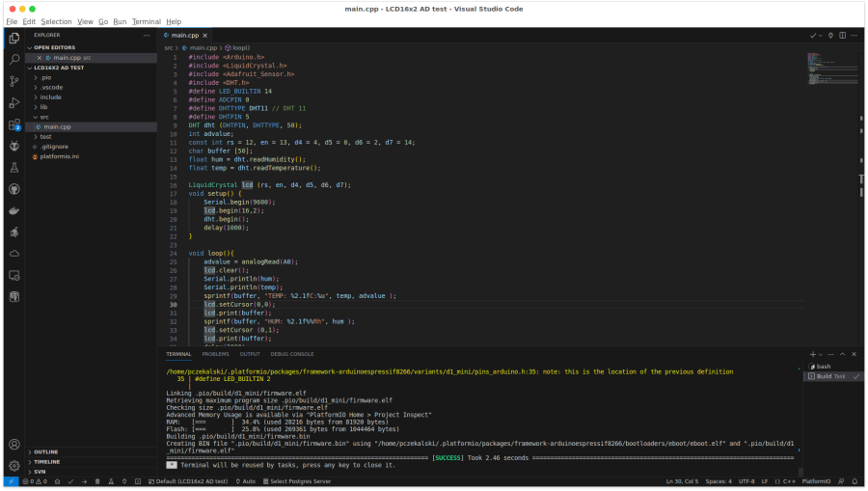This screenshot has width=868, height=491.
Task: Open the Source Control view
Action: (14, 82)
